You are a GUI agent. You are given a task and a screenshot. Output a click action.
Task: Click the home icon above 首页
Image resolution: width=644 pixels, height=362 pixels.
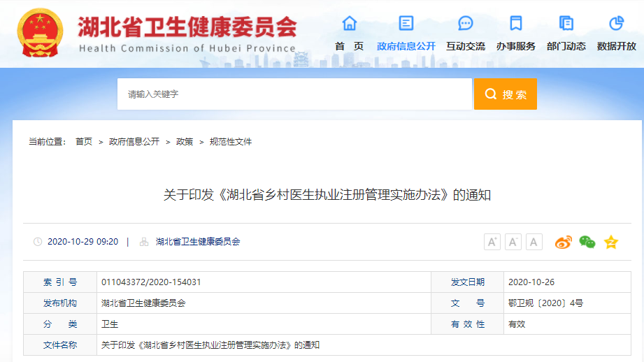click(x=349, y=24)
